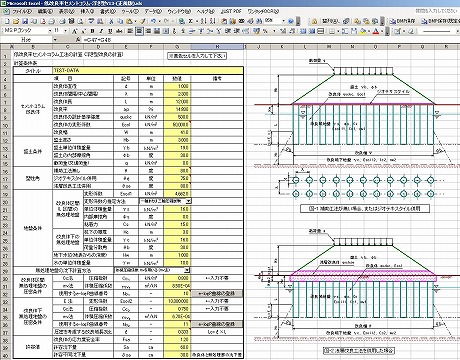
Task: Click the font color red A swatch
Action: [x=376, y=31]
